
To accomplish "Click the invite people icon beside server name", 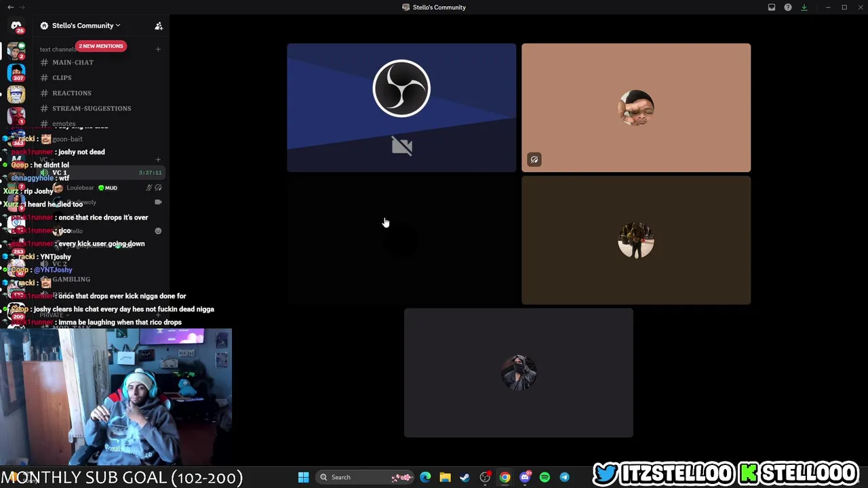I will 159,26.
